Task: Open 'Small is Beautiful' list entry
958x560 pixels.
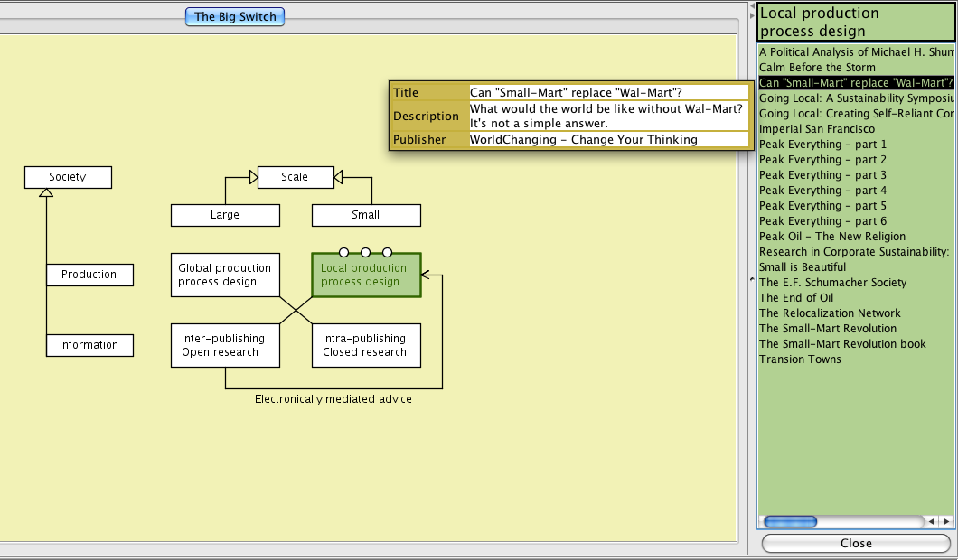Action: pyautogui.click(x=803, y=267)
